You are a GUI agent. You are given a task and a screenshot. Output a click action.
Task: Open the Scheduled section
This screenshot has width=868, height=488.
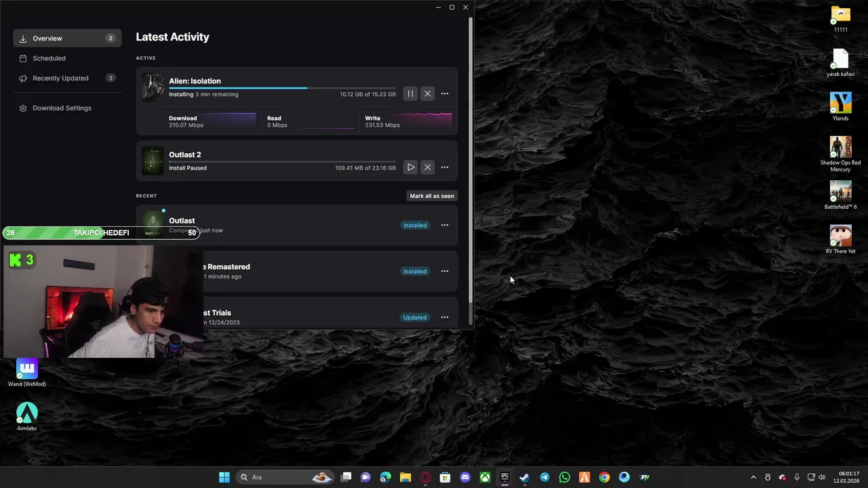(67, 58)
